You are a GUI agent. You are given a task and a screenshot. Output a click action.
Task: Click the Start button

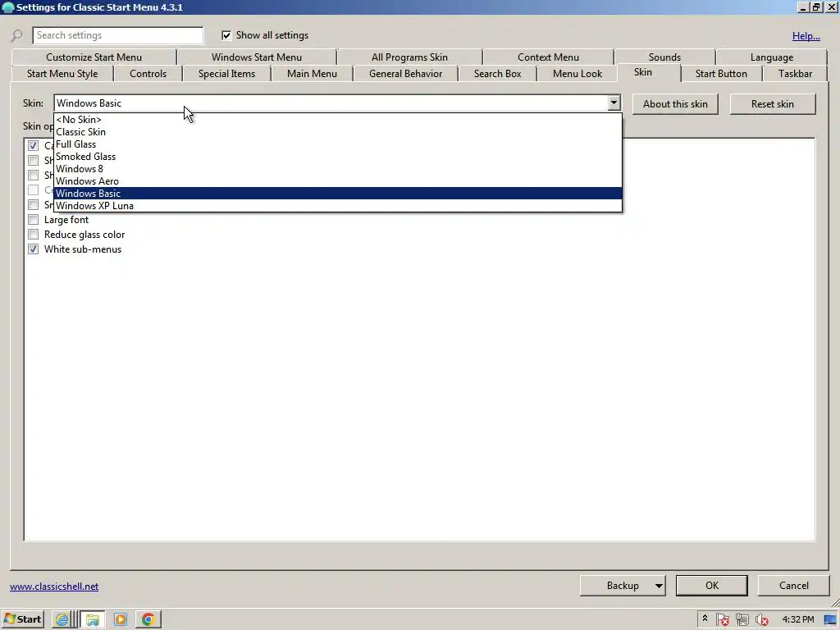coord(22,619)
